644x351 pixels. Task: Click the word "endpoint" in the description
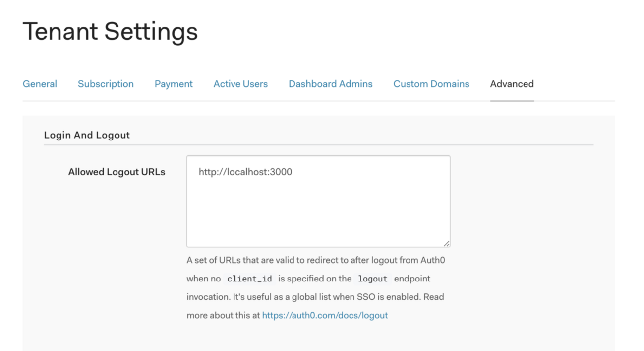[x=412, y=279]
